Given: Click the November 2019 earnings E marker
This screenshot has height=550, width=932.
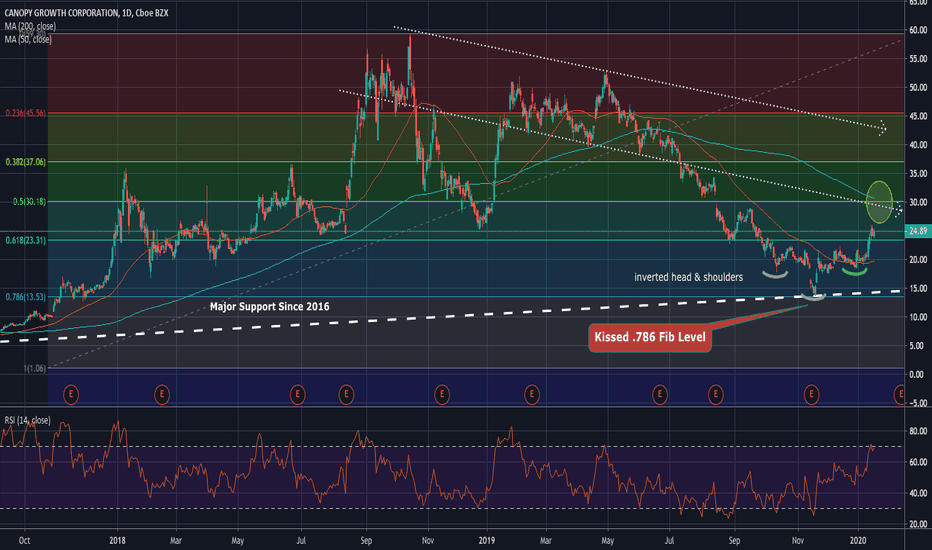Looking at the screenshot, I should (x=811, y=394).
